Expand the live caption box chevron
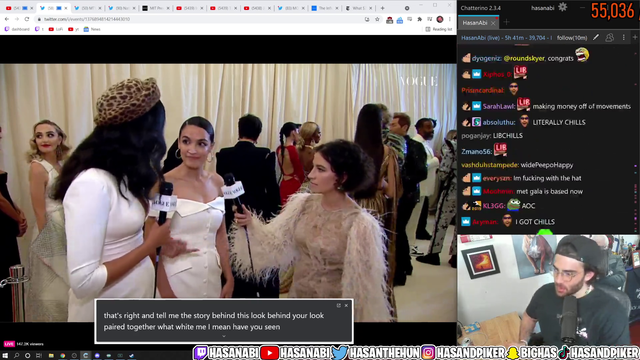 coord(224,336)
